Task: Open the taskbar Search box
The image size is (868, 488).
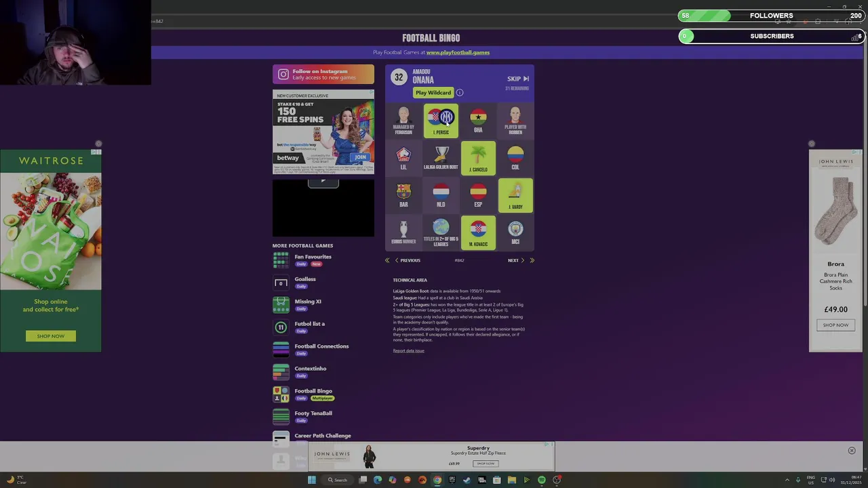Action: point(338,480)
